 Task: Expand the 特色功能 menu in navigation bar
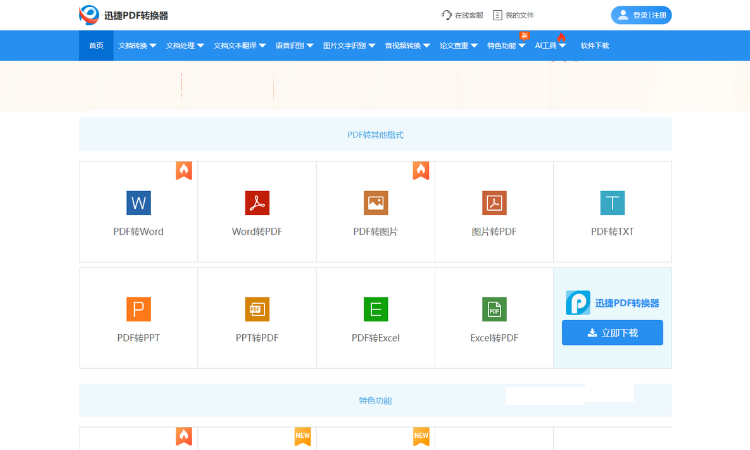pos(505,46)
